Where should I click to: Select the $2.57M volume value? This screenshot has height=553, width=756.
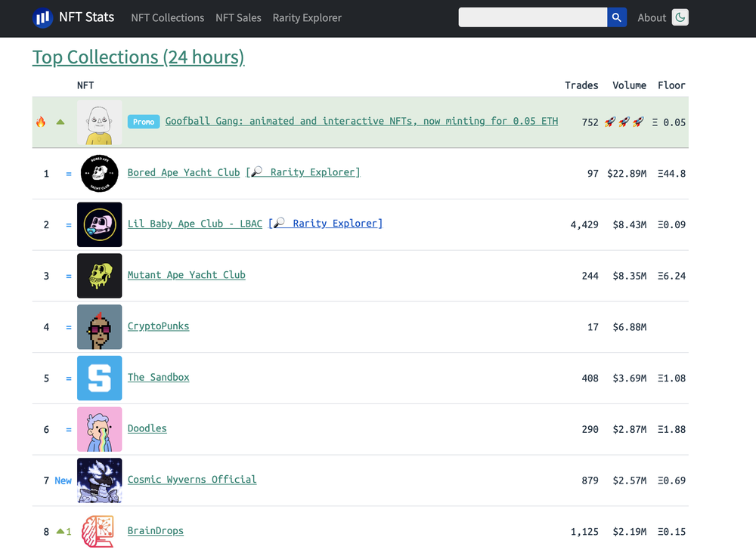pyautogui.click(x=630, y=480)
